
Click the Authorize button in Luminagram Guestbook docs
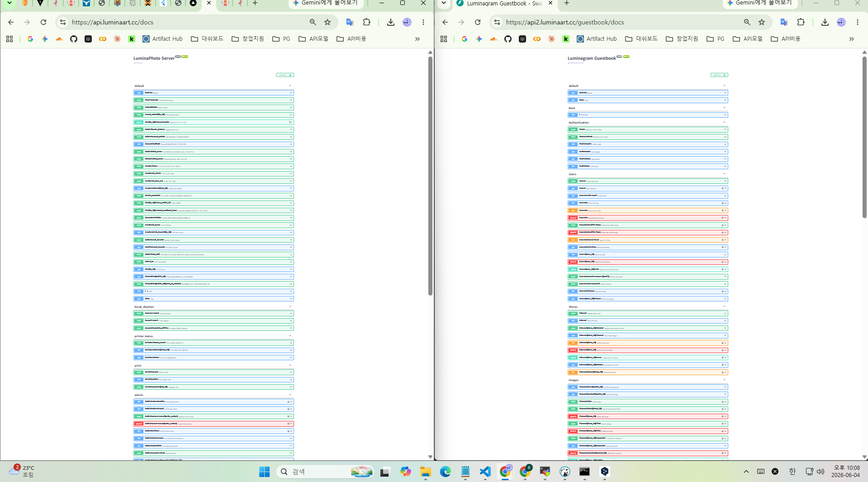[719, 75]
